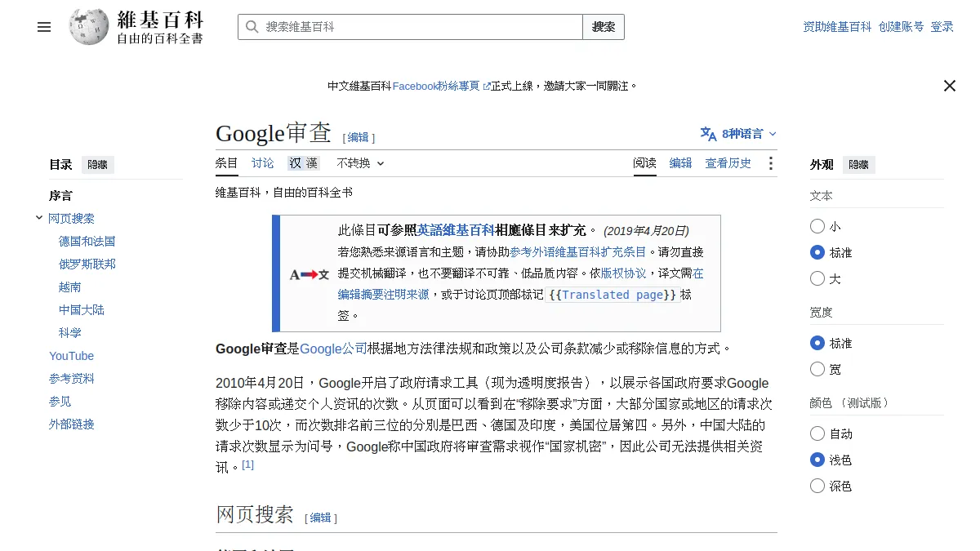
Task: Jump to 德国和法国 in contents
Action: (x=87, y=242)
